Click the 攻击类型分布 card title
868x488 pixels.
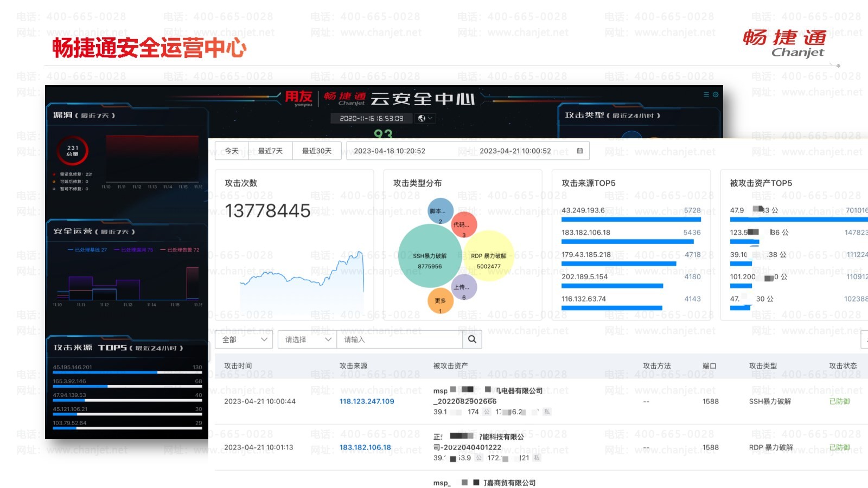pos(417,183)
